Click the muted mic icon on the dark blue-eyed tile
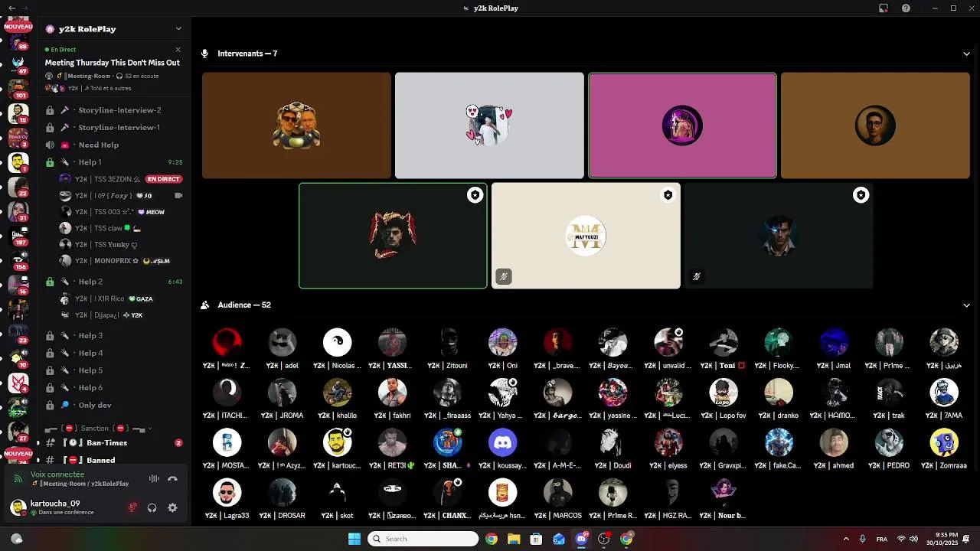The image size is (980, 551). click(x=696, y=276)
